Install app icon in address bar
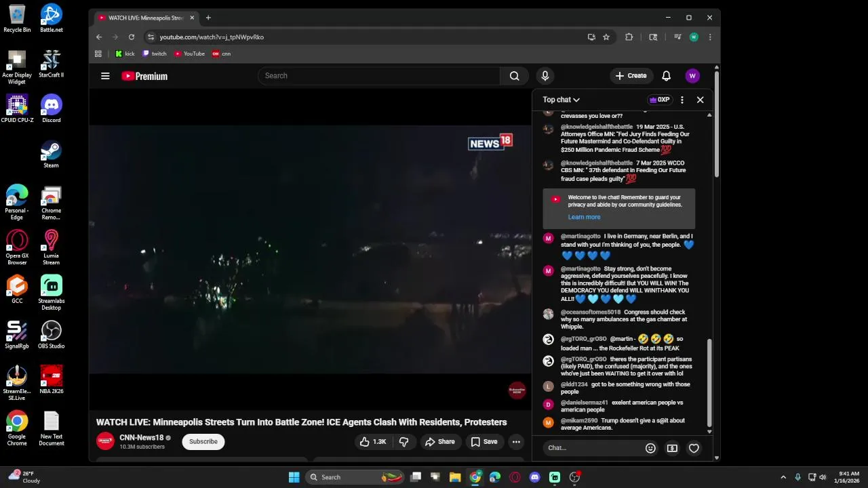This screenshot has width=868, height=488. point(591,37)
